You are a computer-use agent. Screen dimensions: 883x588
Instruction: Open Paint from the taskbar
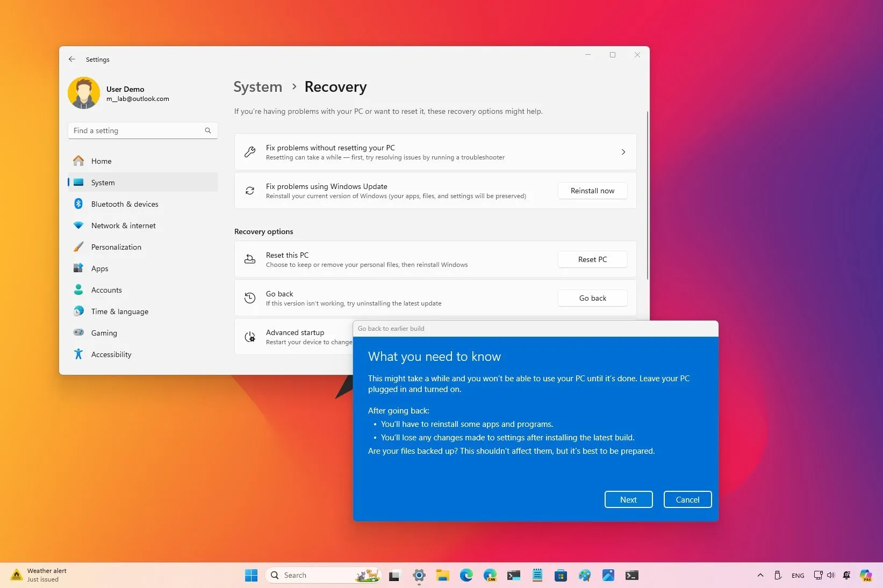tap(584, 576)
